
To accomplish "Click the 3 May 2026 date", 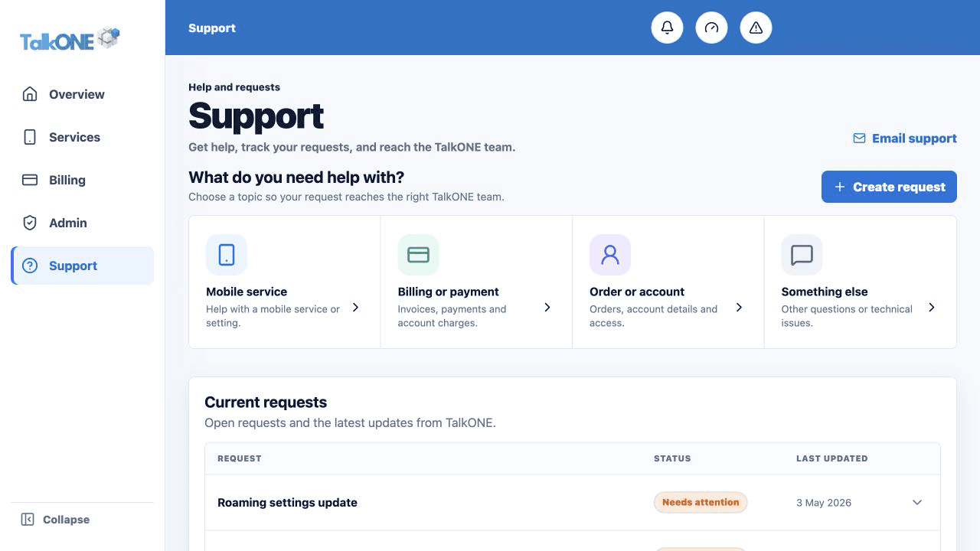I will point(824,503).
